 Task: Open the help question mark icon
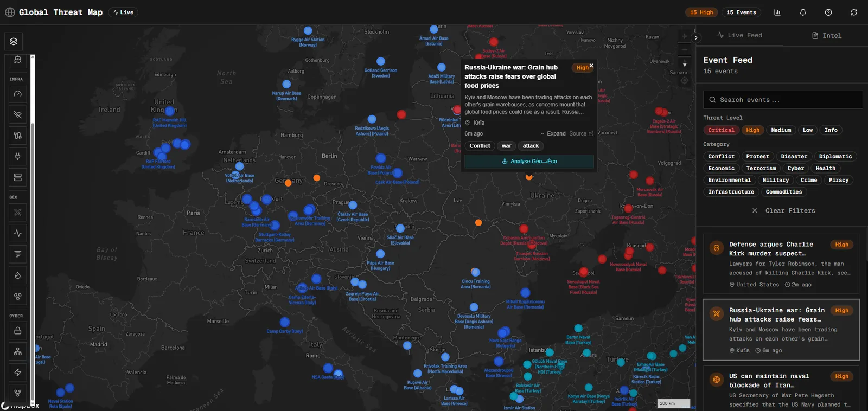pos(828,12)
